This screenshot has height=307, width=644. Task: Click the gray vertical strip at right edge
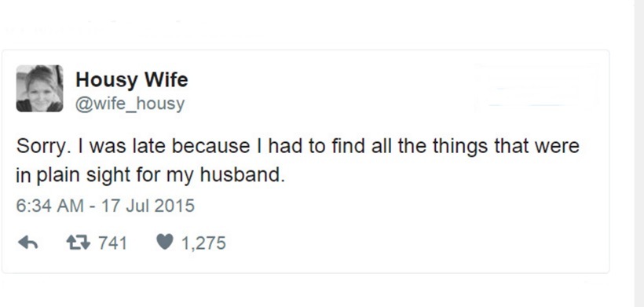point(639,154)
